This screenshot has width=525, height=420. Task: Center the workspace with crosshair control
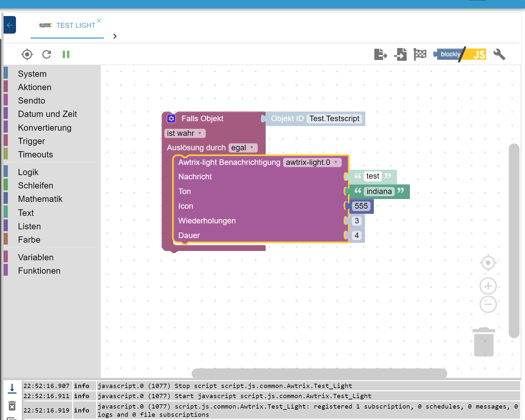pyautogui.click(x=488, y=263)
